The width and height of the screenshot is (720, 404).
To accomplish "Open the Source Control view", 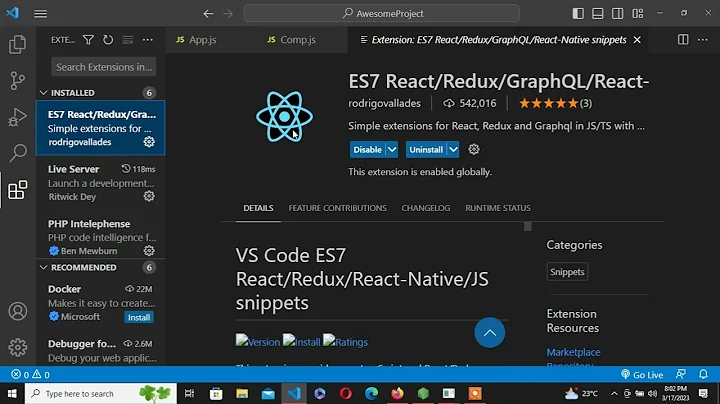I will [17, 81].
